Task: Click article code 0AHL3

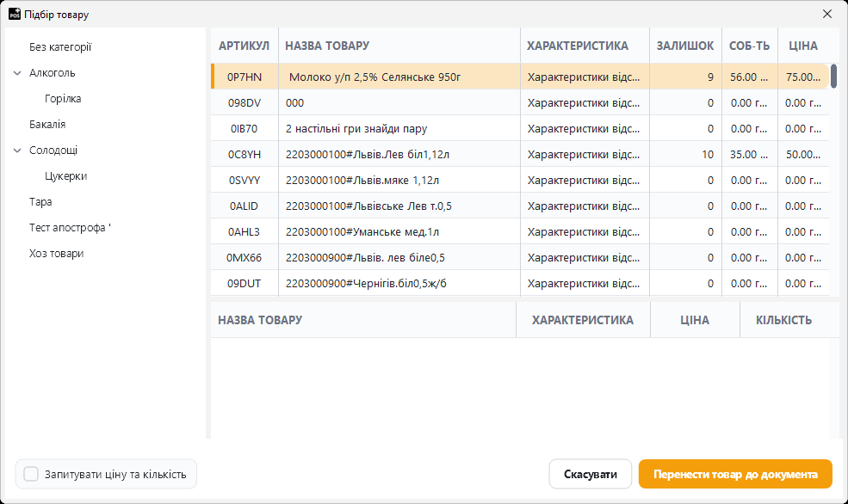Action: (x=244, y=232)
